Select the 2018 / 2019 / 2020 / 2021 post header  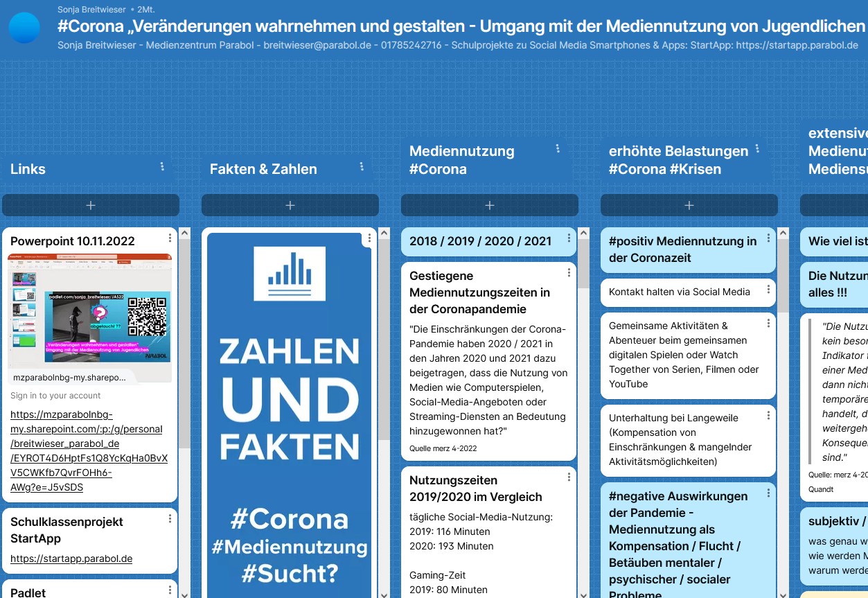[481, 241]
